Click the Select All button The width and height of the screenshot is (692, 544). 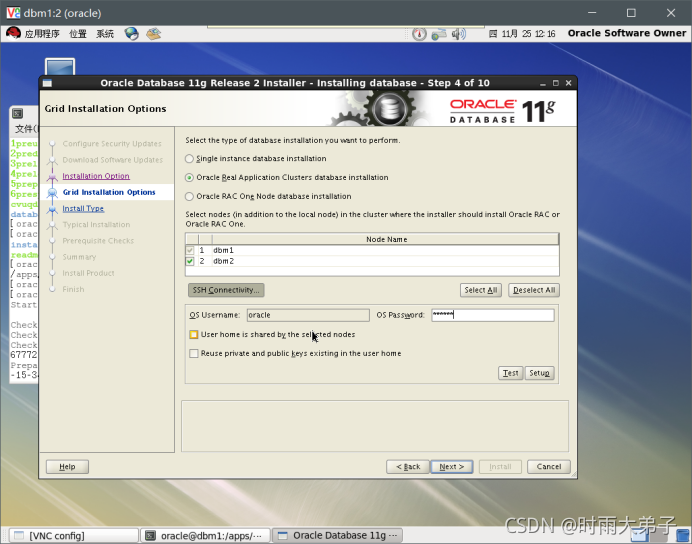[x=481, y=290]
